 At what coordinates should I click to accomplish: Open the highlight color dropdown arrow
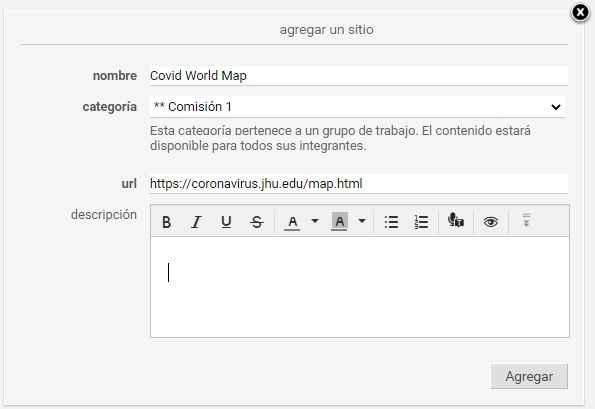[x=362, y=221]
